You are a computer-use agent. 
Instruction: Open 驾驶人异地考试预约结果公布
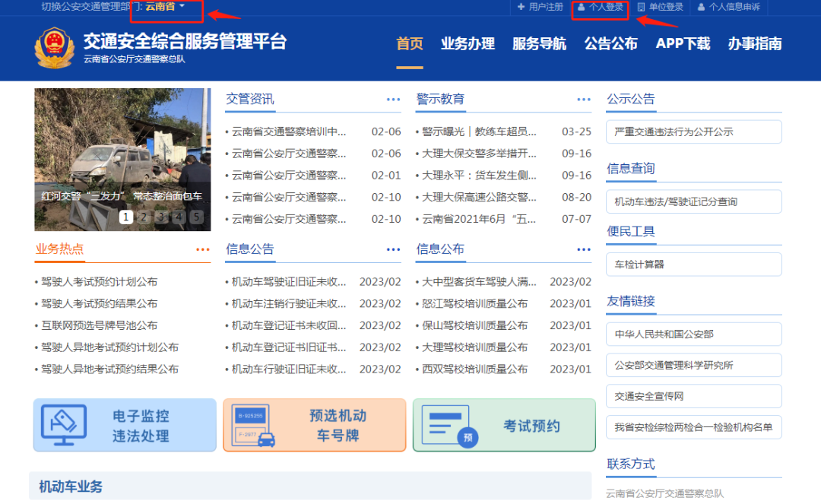(x=110, y=369)
